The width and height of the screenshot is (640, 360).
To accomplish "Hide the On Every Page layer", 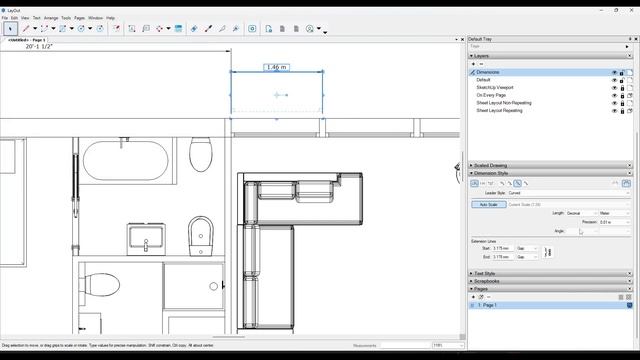I will click(x=614, y=96).
